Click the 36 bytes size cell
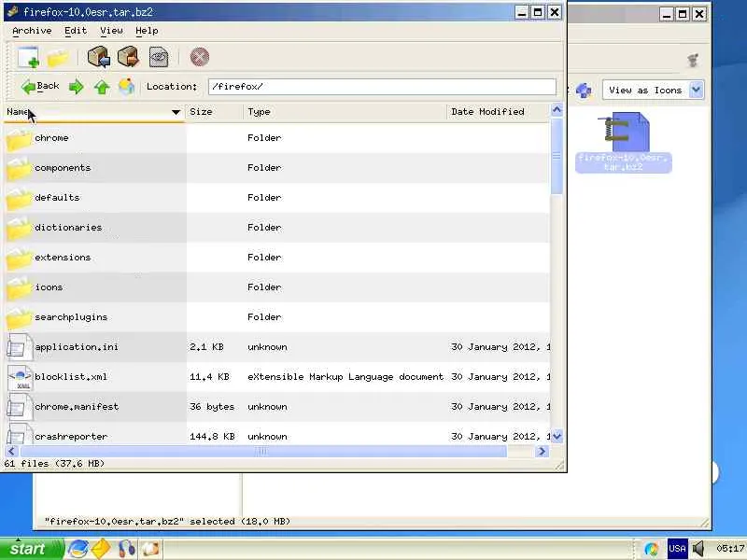The height and width of the screenshot is (560, 747). [x=212, y=407]
